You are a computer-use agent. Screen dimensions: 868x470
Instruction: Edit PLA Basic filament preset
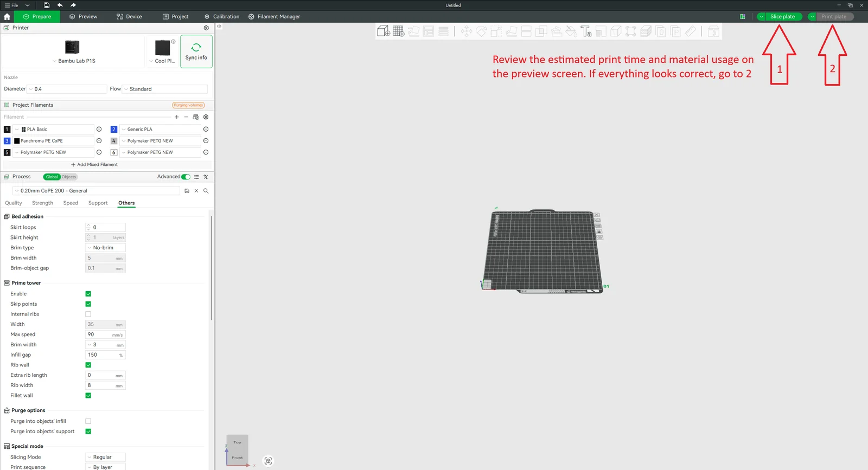[x=99, y=129]
